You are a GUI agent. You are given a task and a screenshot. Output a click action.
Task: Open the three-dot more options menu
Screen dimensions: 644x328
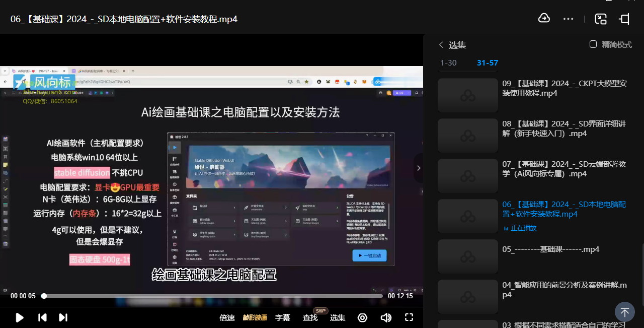point(569,19)
